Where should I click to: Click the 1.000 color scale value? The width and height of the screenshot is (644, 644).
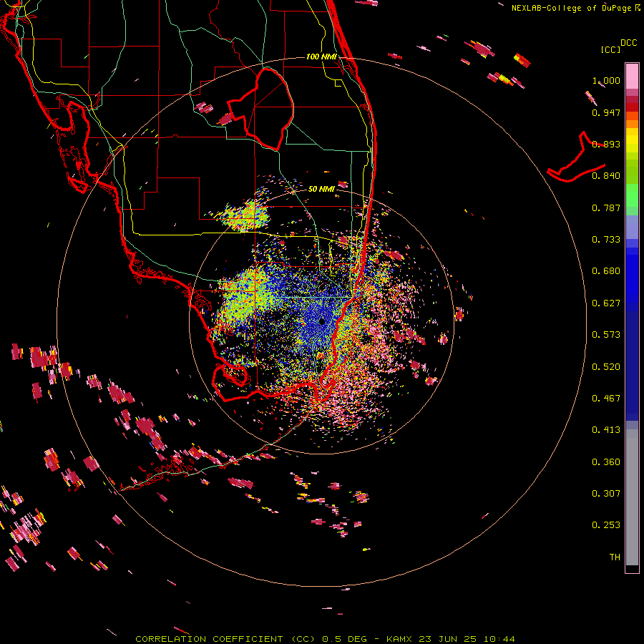pyautogui.click(x=606, y=80)
